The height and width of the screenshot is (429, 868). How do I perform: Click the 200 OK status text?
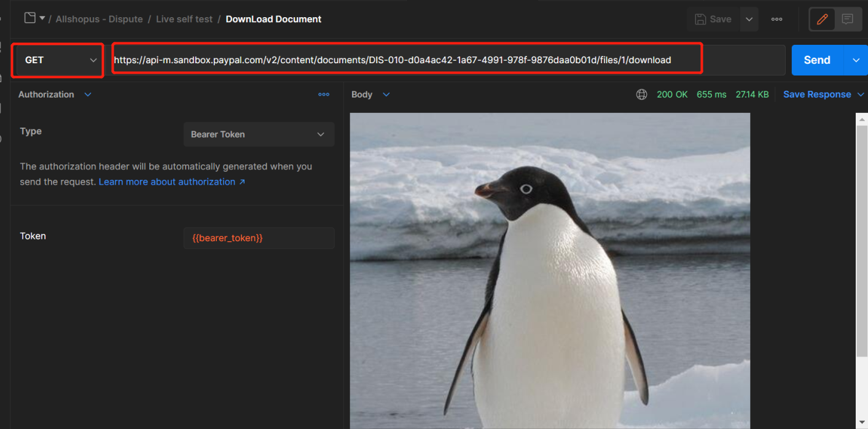pos(672,95)
